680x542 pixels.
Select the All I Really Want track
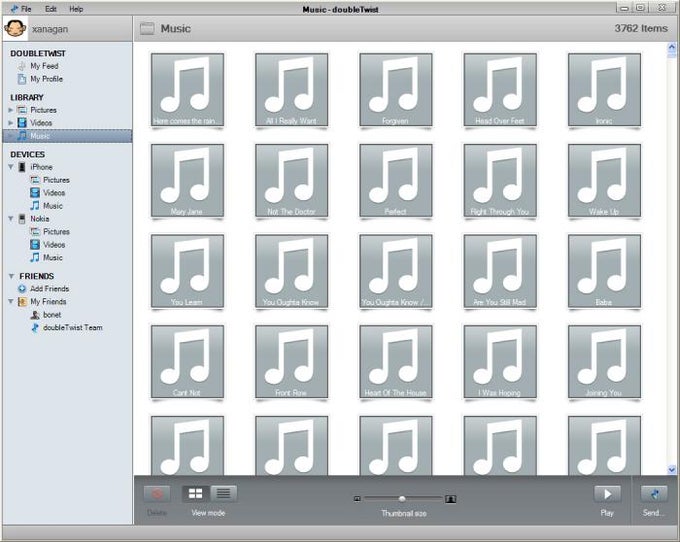point(291,90)
